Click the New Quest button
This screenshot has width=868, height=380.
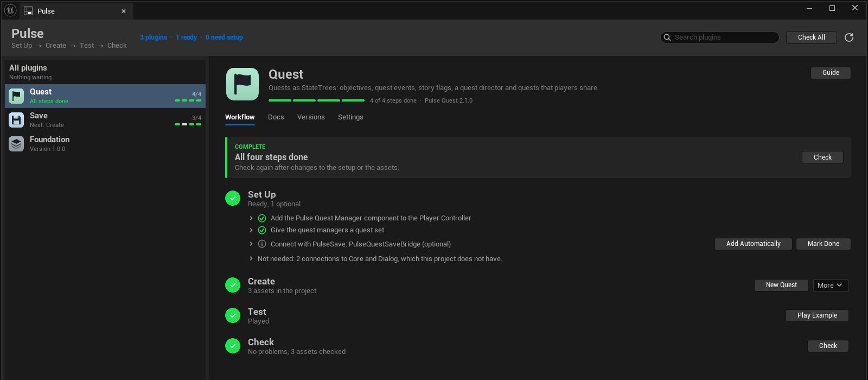tap(781, 285)
